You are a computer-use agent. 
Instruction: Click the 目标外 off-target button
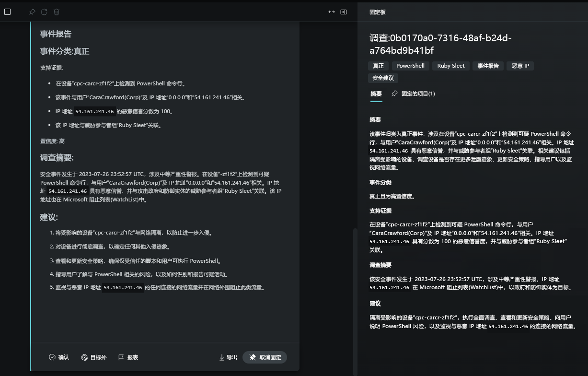coord(94,357)
